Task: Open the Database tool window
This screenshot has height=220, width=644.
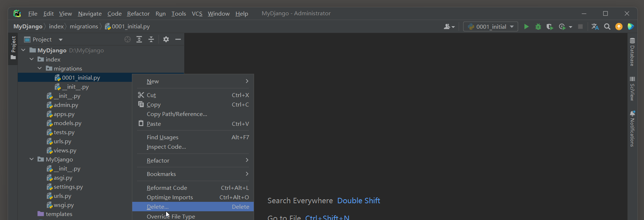Action: pyautogui.click(x=632, y=52)
